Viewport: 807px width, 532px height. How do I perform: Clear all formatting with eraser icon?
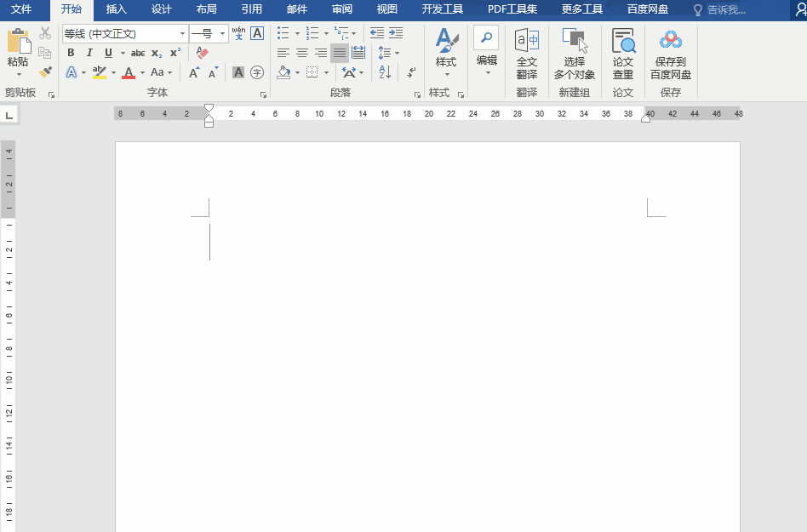coord(203,53)
